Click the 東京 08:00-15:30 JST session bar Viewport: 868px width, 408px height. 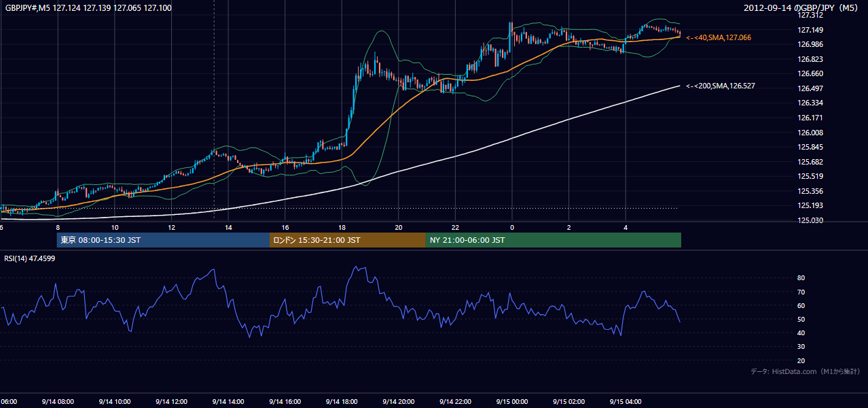click(x=163, y=240)
